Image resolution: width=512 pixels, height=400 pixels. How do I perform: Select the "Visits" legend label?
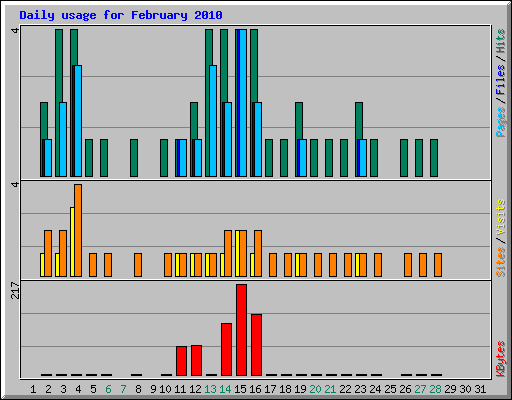pyautogui.click(x=500, y=217)
